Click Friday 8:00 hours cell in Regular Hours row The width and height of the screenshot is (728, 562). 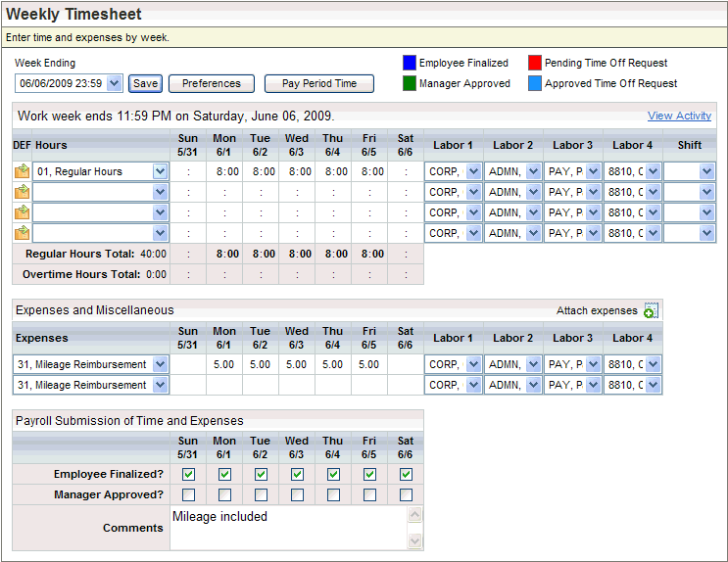369,171
